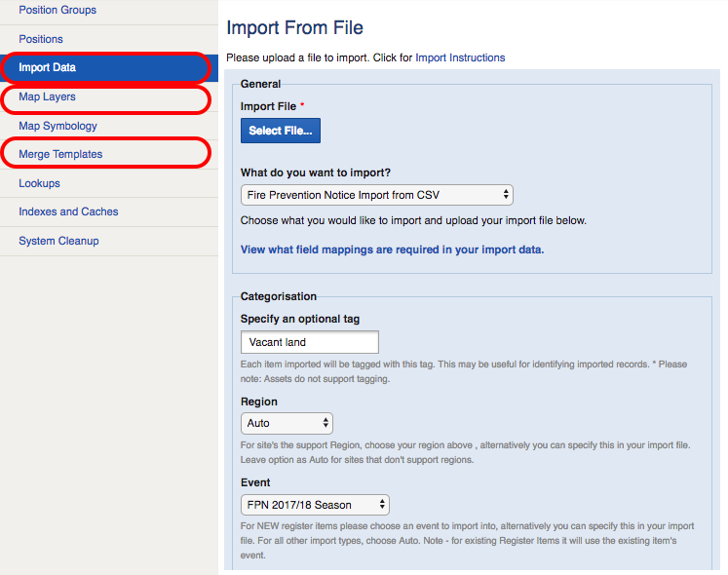728x575 pixels.
Task: Expand the import type dropdown
Action: pyautogui.click(x=376, y=195)
